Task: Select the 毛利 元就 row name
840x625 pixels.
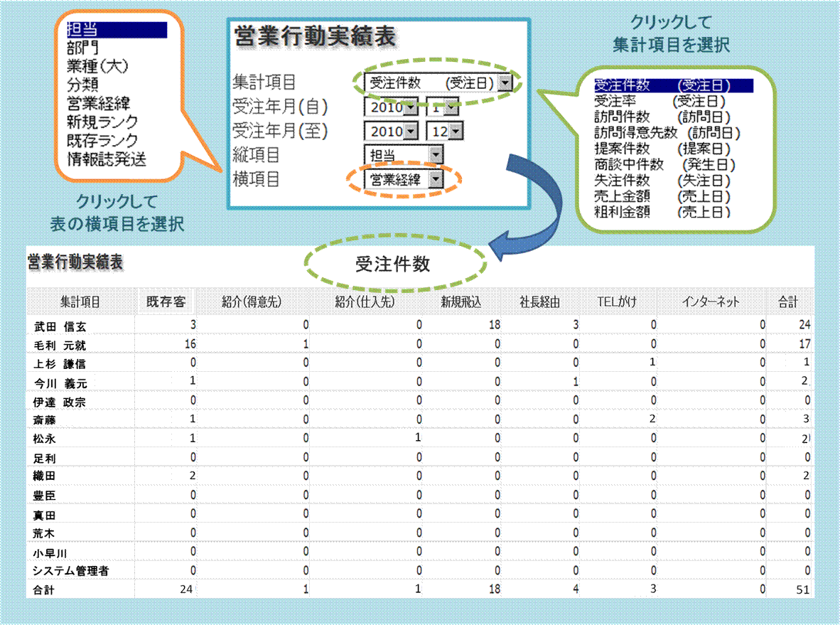Action: [60, 345]
